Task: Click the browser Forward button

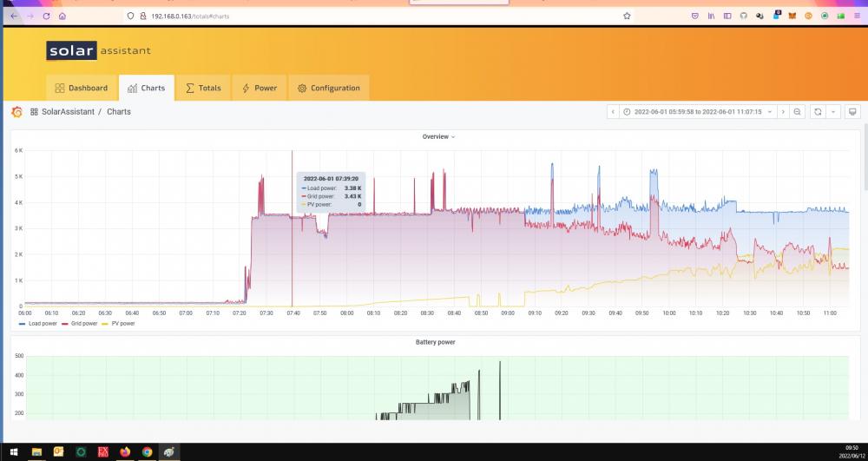Action: [30, 16]
